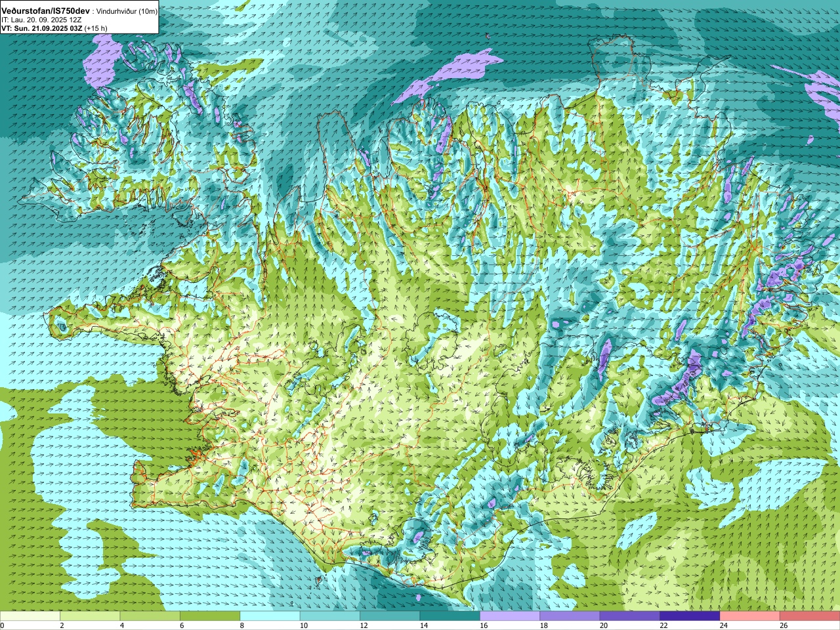This screenshot has height=630, width=840.
Task: Click the olive green 6–8 legend swatch
Action: point(210,616)
